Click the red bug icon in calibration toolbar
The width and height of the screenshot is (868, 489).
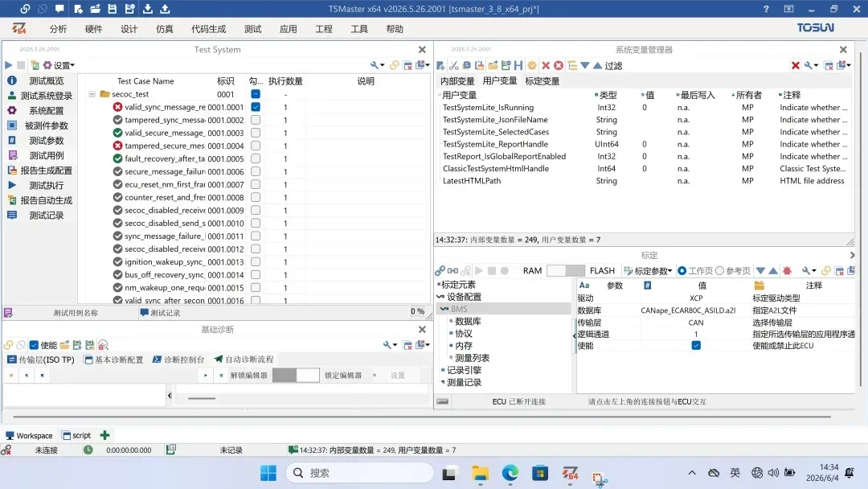(x=787, y=271)
